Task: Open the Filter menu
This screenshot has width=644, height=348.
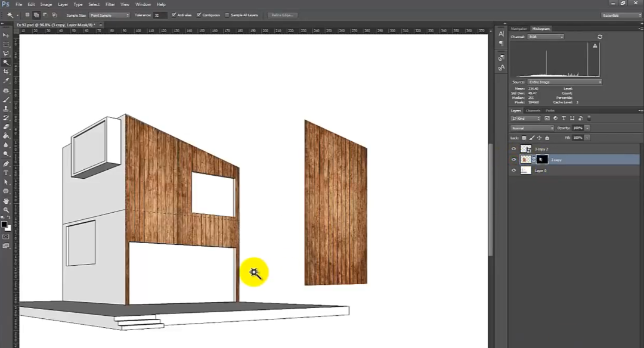Action: pos(110,4)
